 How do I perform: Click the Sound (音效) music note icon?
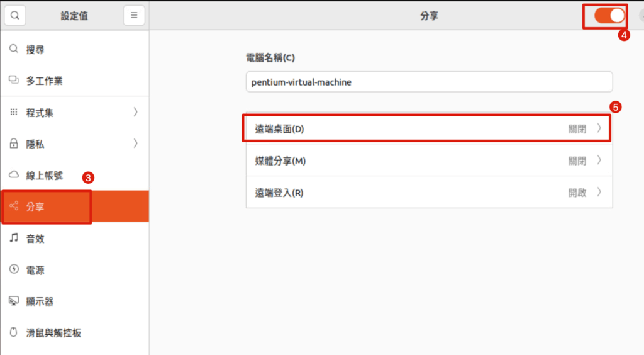point(14,239)
